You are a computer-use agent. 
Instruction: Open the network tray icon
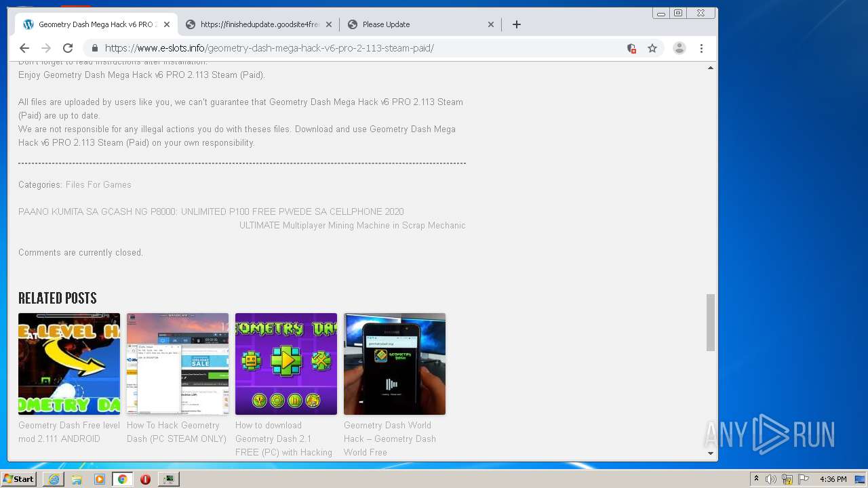tap(787, 479)
